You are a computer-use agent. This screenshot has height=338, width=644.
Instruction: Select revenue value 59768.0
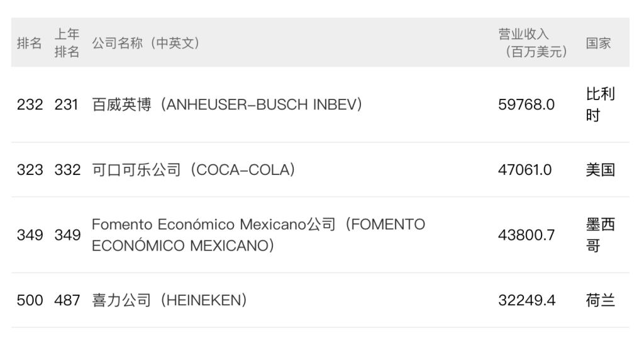(526, 104)
